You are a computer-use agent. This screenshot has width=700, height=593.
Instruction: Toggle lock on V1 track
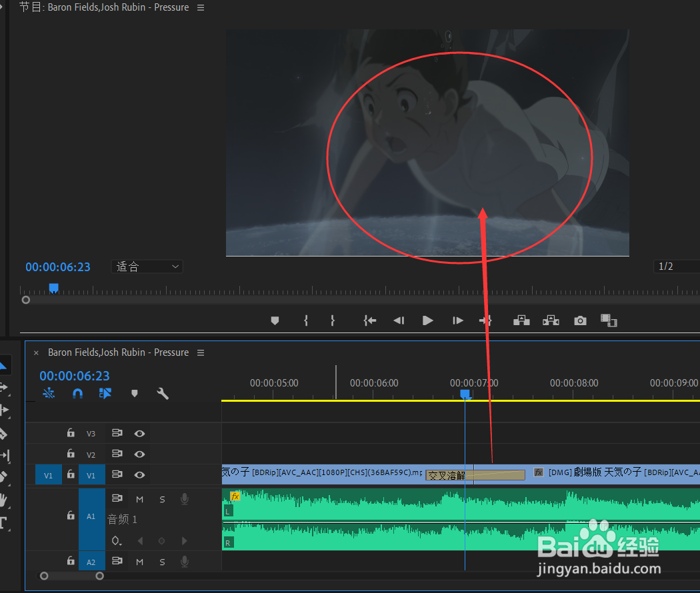click(x=71, y=474)
